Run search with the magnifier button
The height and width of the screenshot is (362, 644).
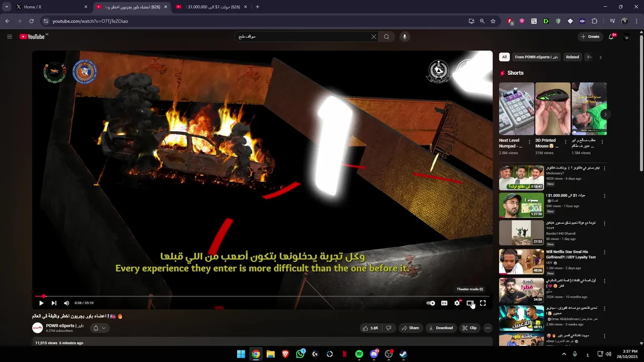click(x=386, y=36)
